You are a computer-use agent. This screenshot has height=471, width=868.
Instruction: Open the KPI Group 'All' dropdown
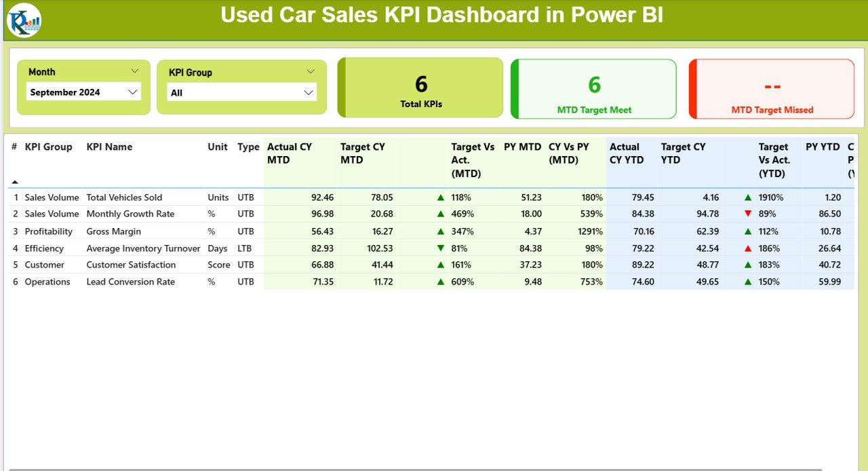click(309, 92)
